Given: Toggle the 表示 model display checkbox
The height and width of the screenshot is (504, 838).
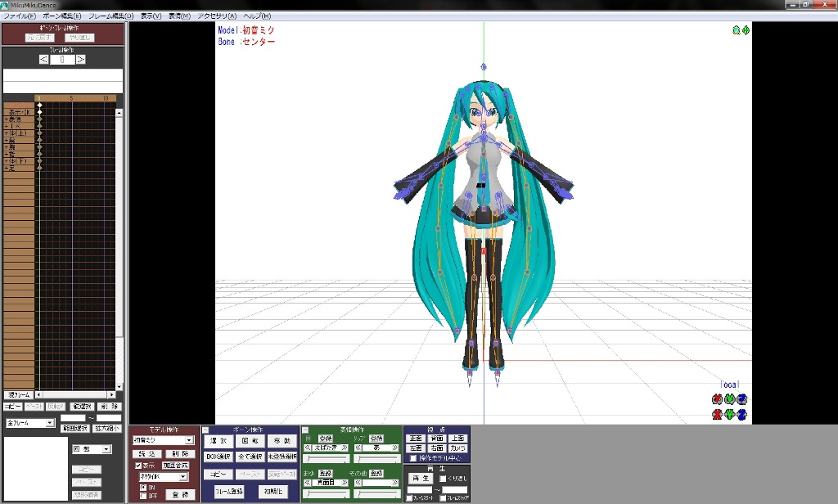Looking at the screenshot, I should tap(138, 466).
